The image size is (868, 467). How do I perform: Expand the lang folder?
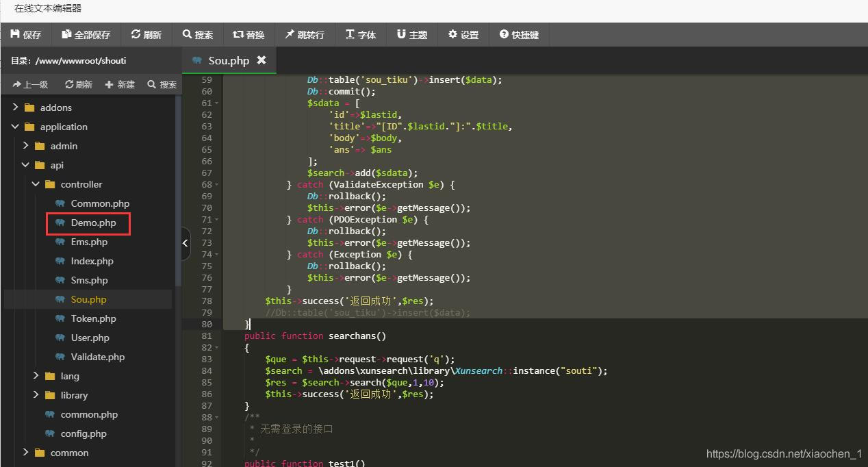click(x=36, y=376)
